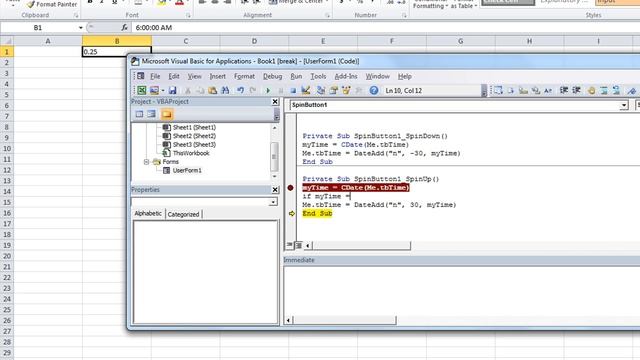Click View Object in the Project panel
Viewport: 640px width, 360px height.
point(152,114)
